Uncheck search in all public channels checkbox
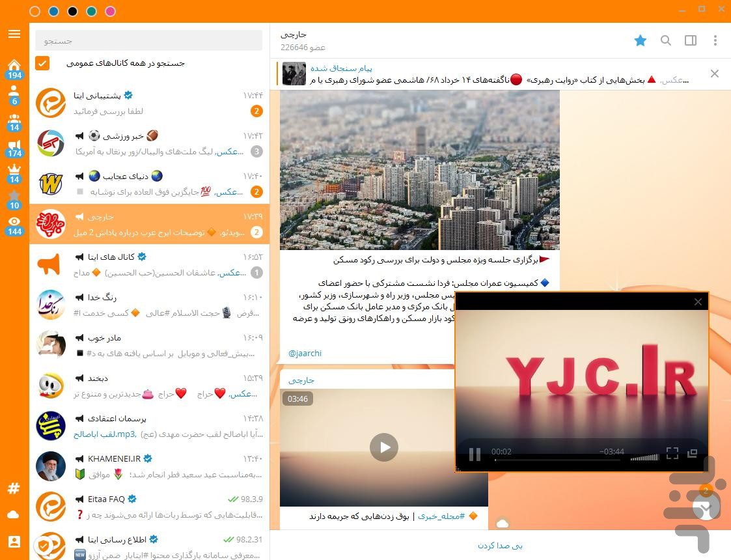Viewport: 731px width, 560px height. point(42,63)
